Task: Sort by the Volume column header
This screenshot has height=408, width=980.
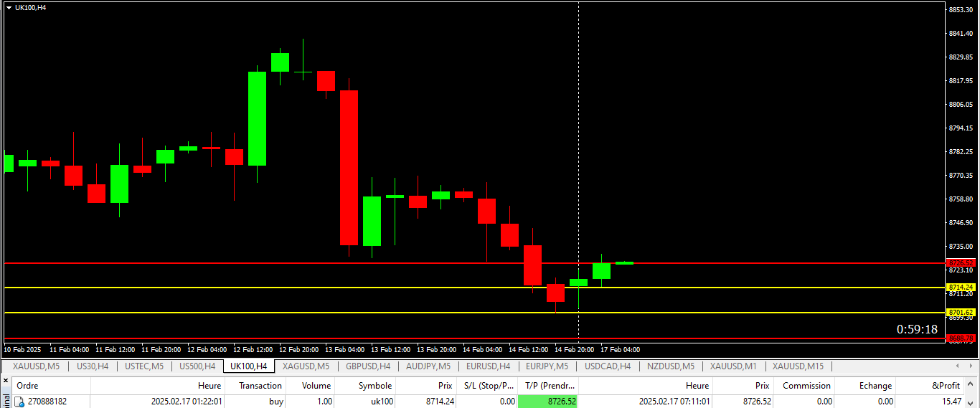Action: (316, 386)
